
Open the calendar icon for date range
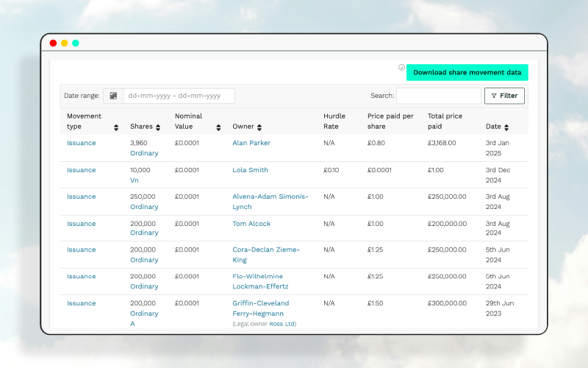113,96
